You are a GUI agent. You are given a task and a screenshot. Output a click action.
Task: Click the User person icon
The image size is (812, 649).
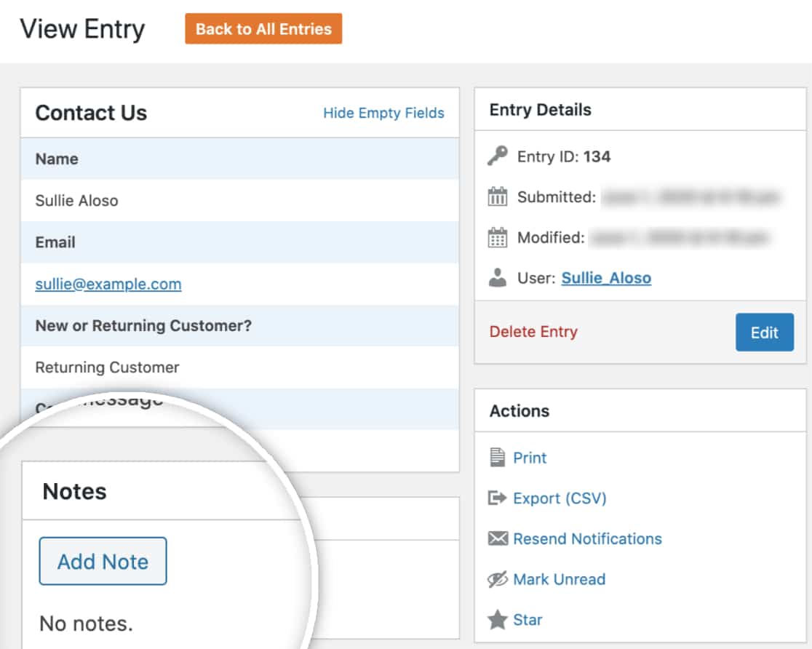[x=498, y=278]
